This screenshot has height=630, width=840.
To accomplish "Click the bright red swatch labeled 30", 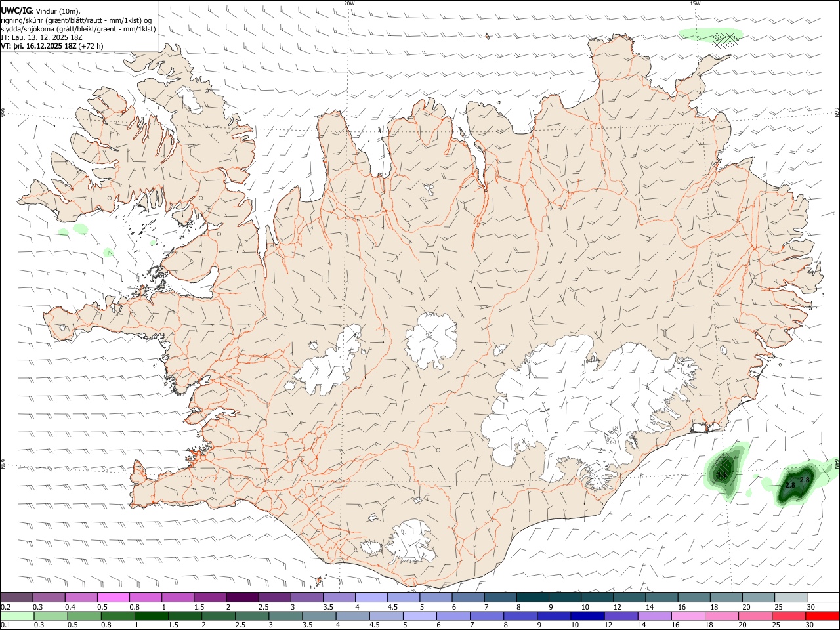I will tap(822, 616).
